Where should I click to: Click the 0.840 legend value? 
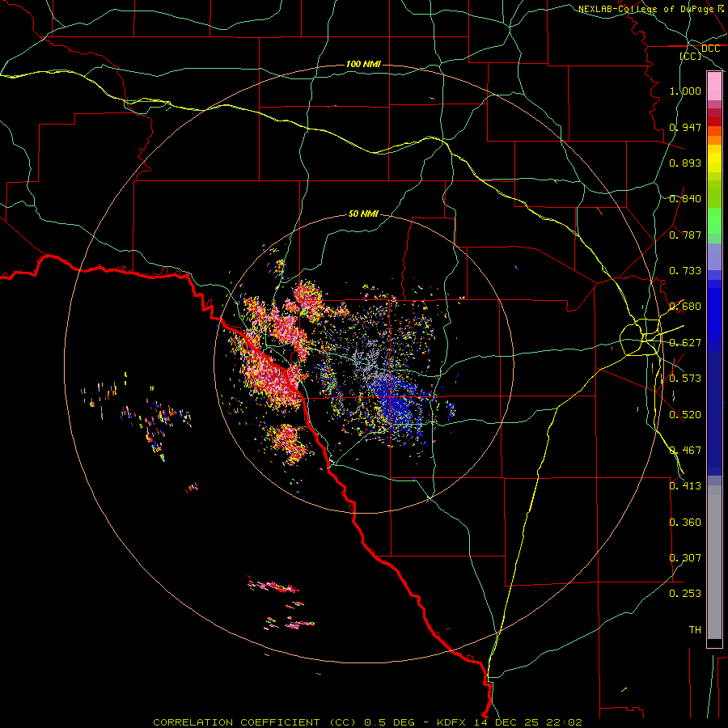685,199
